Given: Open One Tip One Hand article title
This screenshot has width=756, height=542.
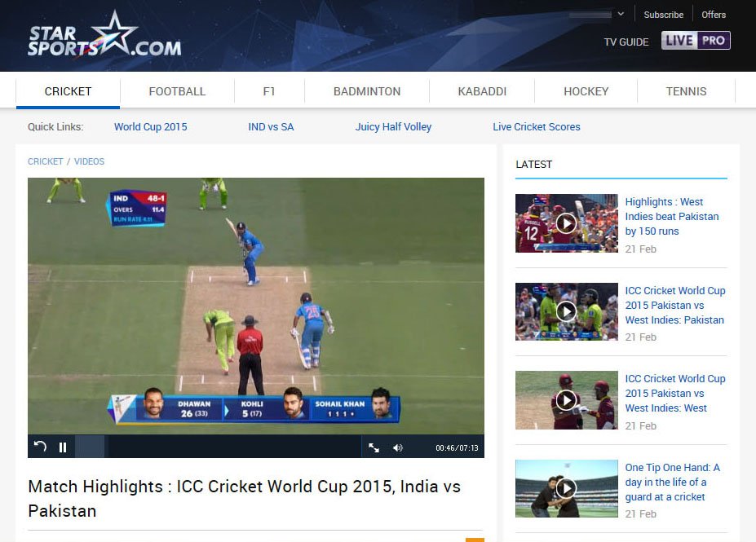Looking at the screenshot, I should pos(673,482).
